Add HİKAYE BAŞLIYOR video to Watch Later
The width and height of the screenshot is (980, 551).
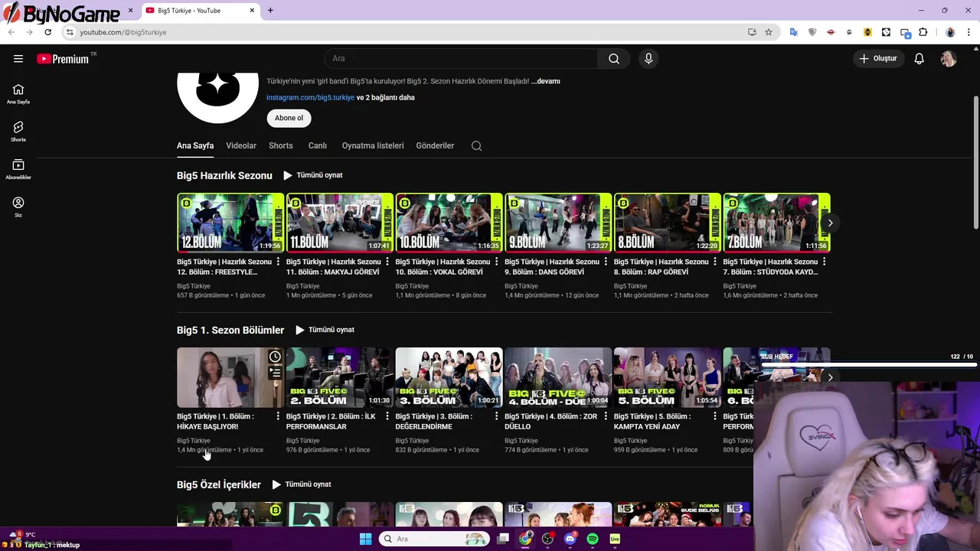coord(275,357)
